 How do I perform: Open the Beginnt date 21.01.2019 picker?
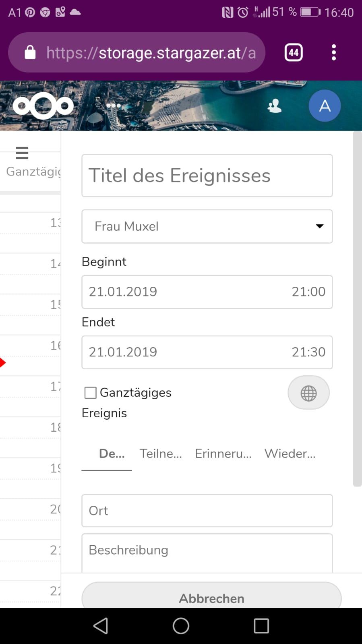[x=123, y=292]
